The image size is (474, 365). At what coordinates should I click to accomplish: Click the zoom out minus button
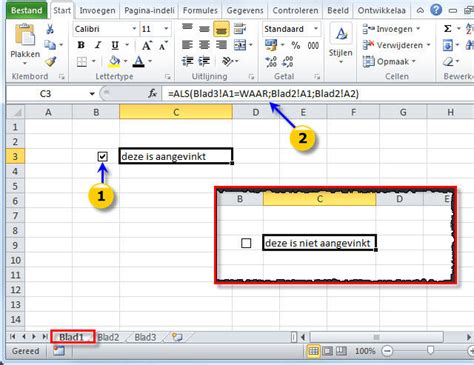[387, 351]
